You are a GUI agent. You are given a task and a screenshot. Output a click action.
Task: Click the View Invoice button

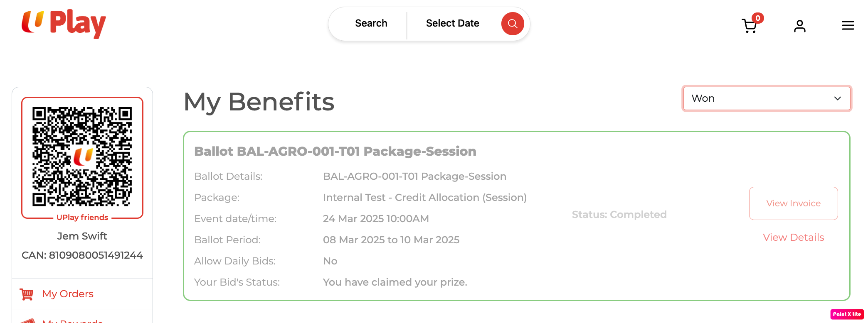[x=793, y=203]
